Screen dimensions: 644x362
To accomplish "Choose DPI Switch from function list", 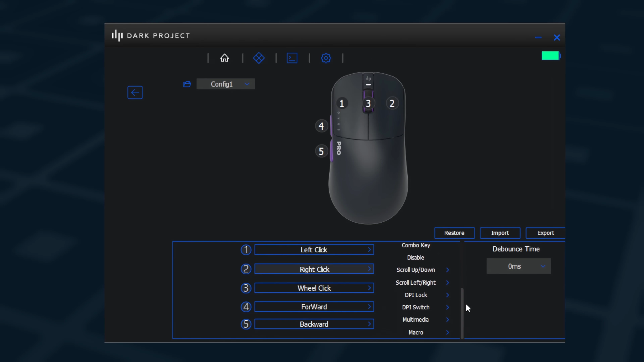I will point(416,307).
